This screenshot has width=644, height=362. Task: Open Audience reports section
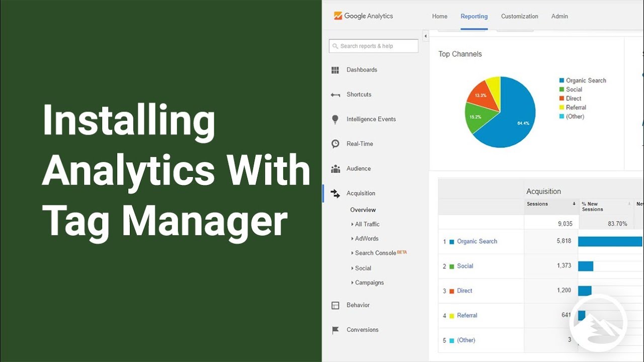pos(359,168)
